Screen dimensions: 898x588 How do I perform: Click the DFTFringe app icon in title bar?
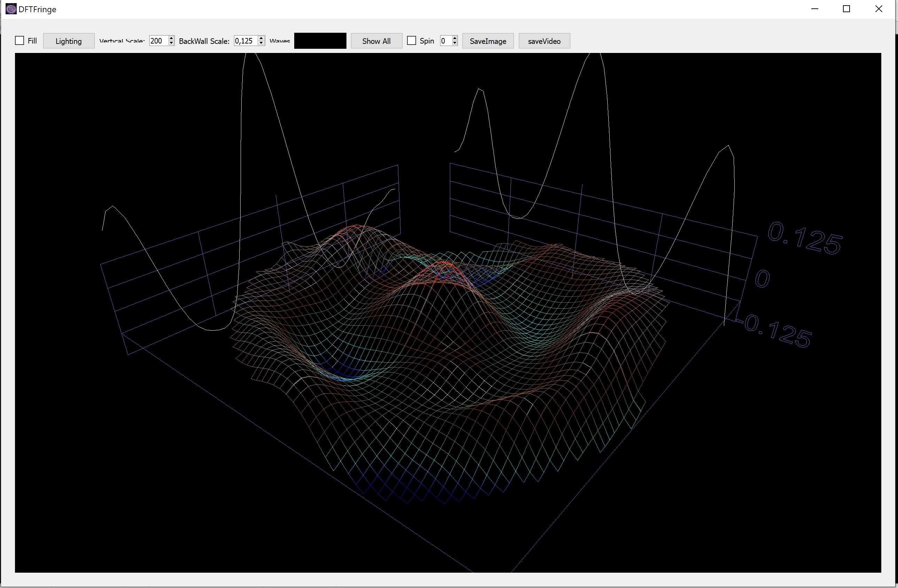point(11,9)
